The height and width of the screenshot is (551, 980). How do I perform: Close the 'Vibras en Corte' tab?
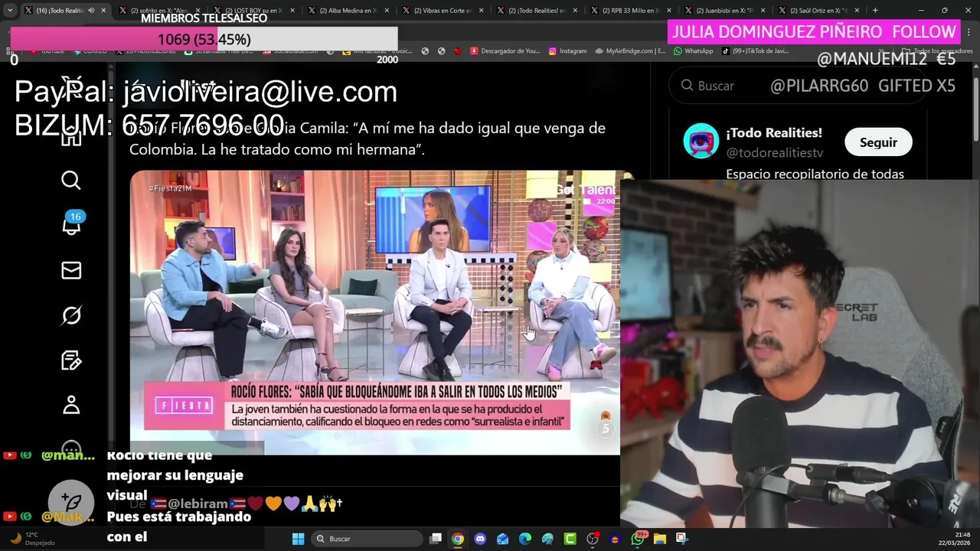click(480, 11)
